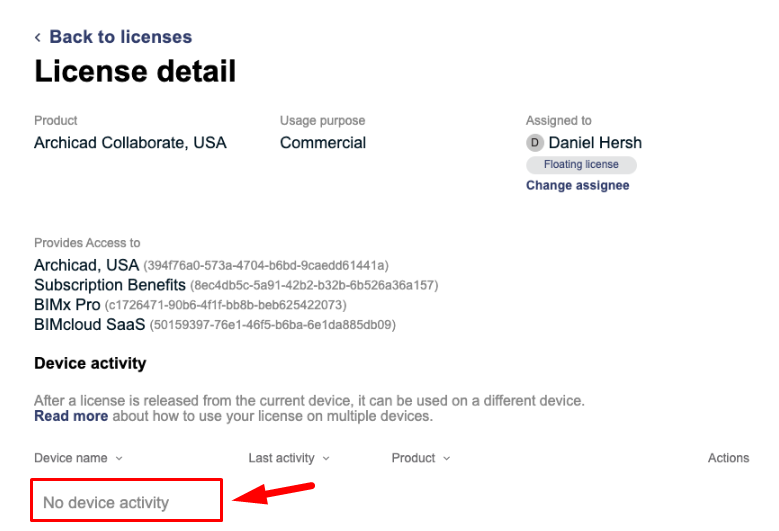Viewport: 779px width, 531px height.
Task: Click the Change assignee link
Action: point(577,185)
